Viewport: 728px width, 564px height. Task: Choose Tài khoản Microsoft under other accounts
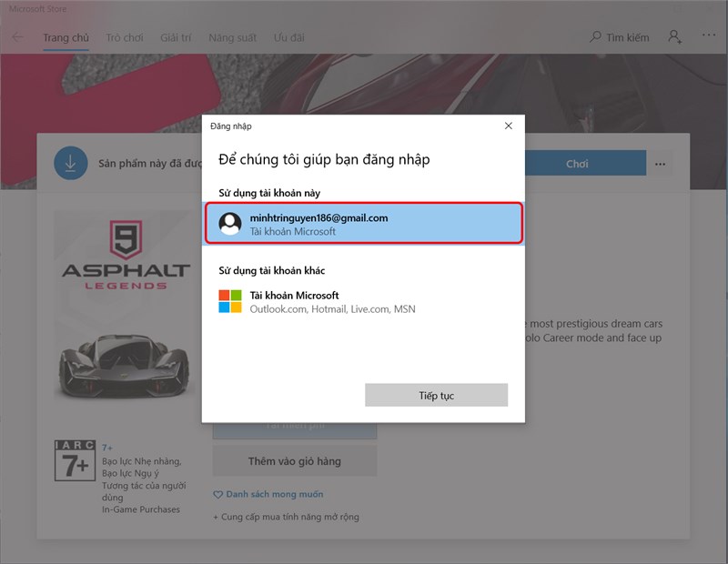[x=363, y=302]
